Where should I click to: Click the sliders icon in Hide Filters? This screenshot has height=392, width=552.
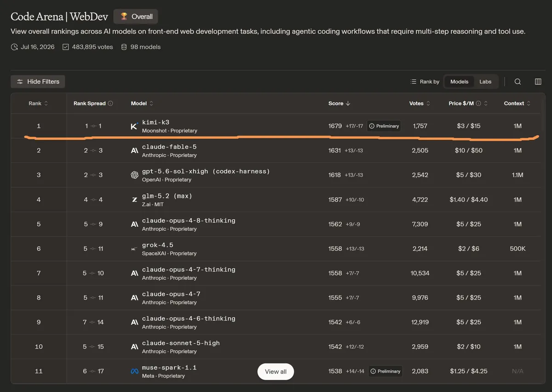click(20, 81)
